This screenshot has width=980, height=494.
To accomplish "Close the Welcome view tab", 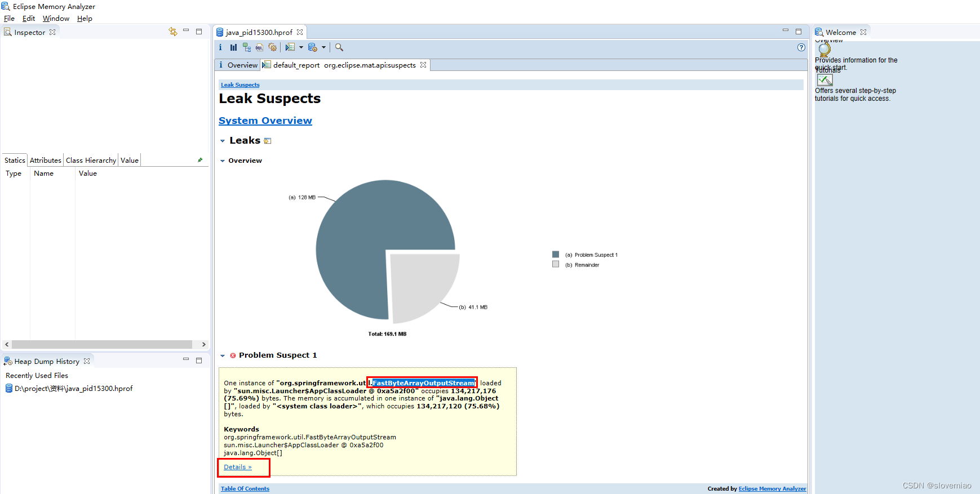I will (x=863, y=32).
